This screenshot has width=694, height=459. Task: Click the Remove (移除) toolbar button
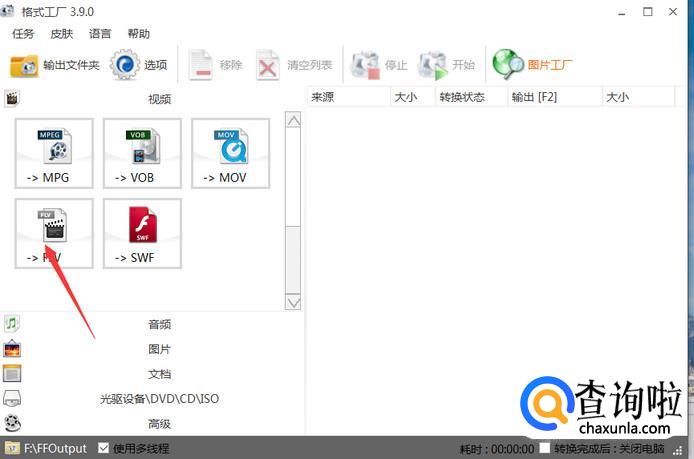click(x=215, y=66)
